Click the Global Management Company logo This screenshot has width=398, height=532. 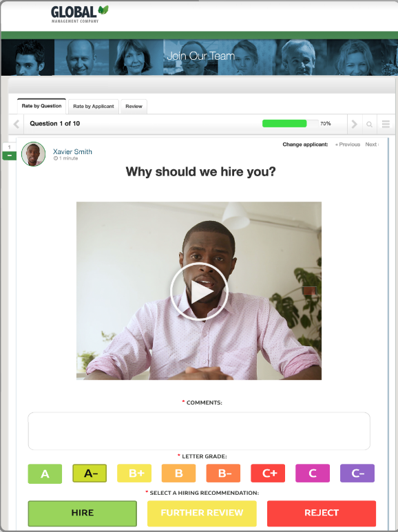pos(80,14)
